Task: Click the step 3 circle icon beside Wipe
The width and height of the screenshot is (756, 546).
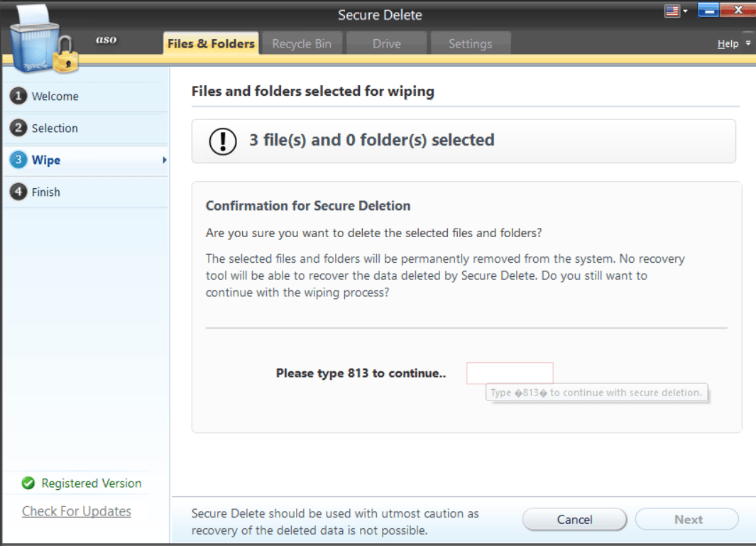Action: [18, 160]
